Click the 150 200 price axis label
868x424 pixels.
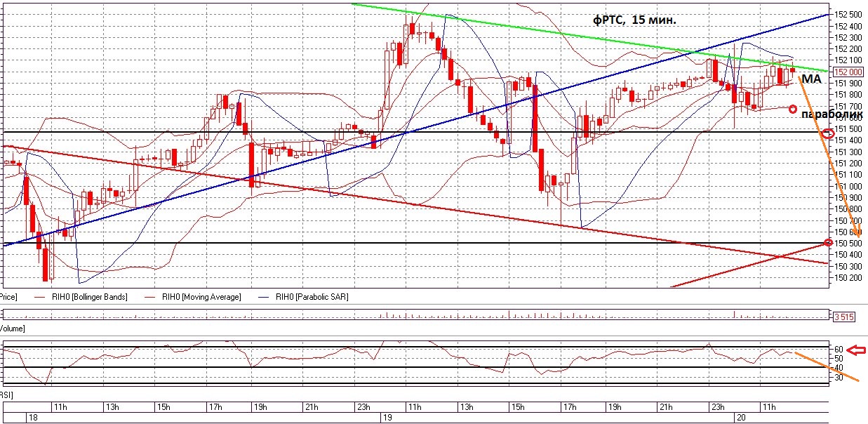tap(849, 277)
